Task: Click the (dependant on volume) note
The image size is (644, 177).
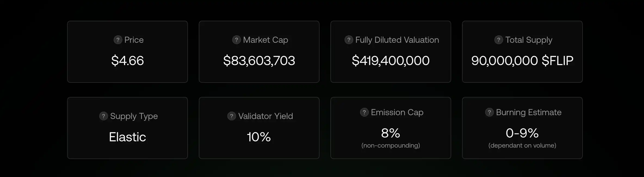Action: tap(522, 145)
